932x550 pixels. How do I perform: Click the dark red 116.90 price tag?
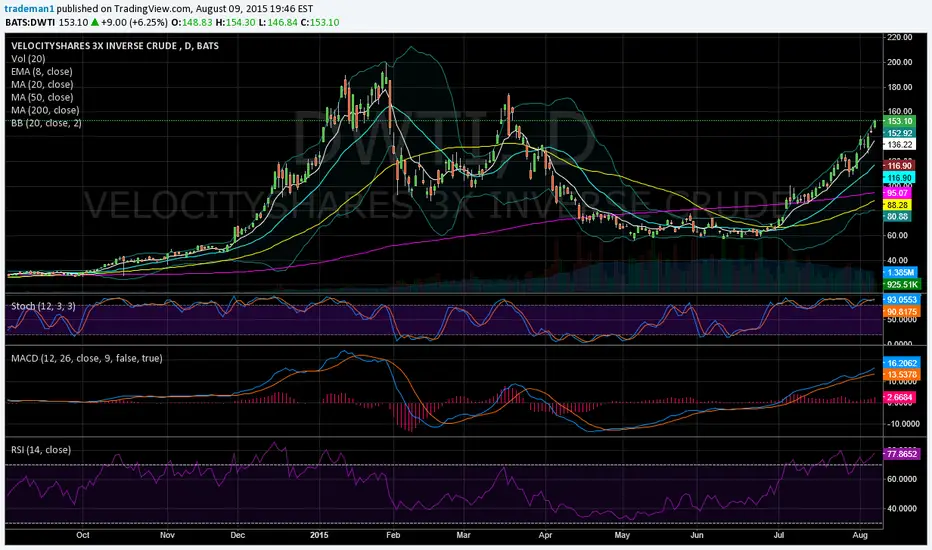tap(900, 166)
